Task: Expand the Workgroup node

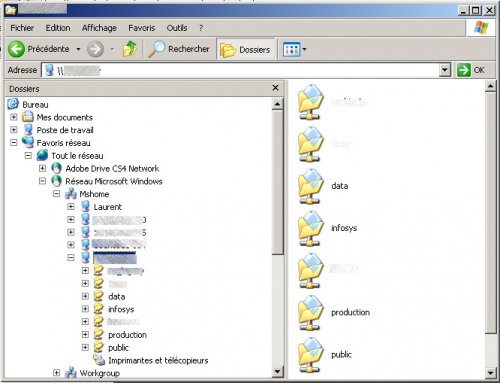Action: (x=57, y=373)
